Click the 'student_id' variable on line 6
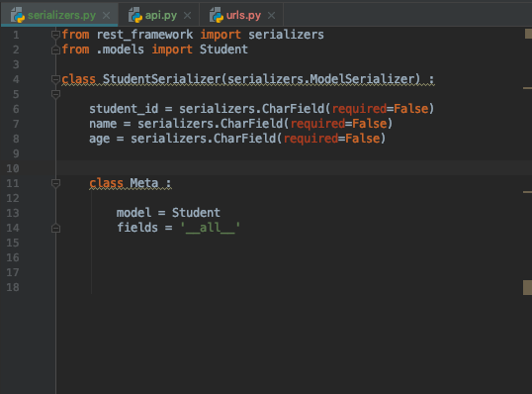The image size is (532, 394). point(124,109)
